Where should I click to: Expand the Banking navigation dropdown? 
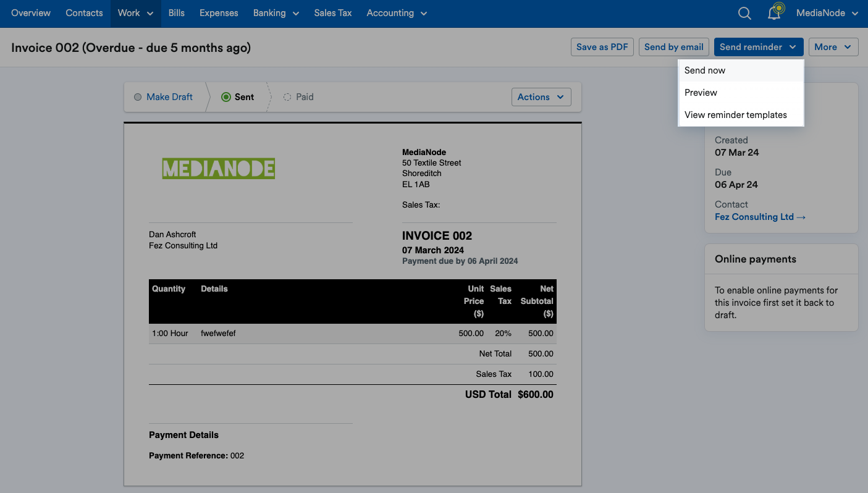(x=276, y=13)
